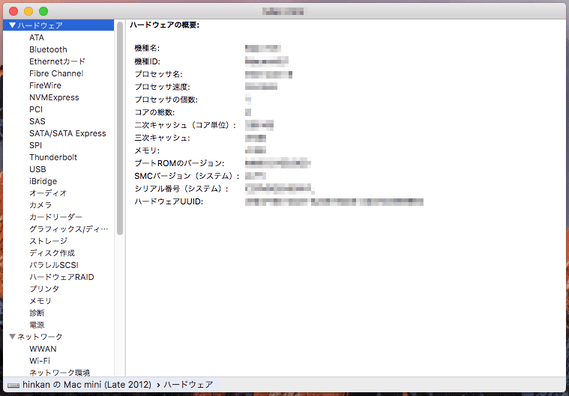Viewport: 569px width, 396px height.
Task: Open the Ethernetカード entry
Action: (57, 61)
